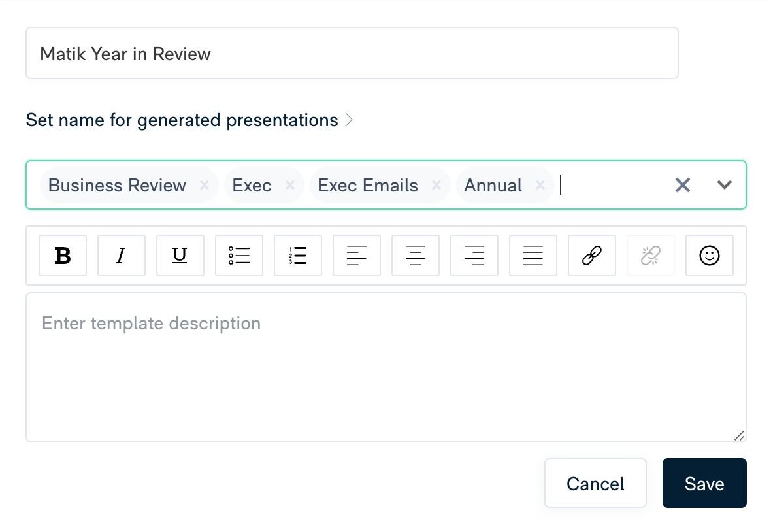Align text to the left
Viewport: 771px width, 532px height.
[x=357, y=256]
